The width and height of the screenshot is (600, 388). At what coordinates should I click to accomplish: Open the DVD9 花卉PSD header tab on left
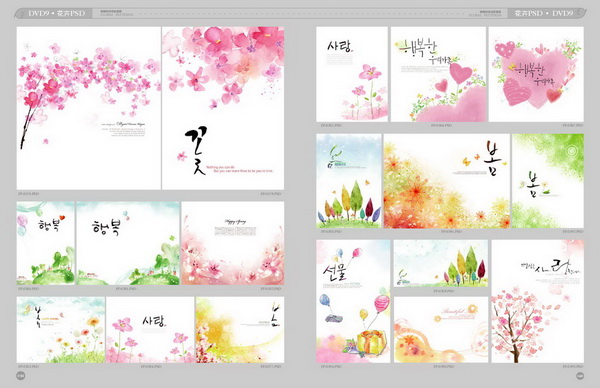click(54, 13)
